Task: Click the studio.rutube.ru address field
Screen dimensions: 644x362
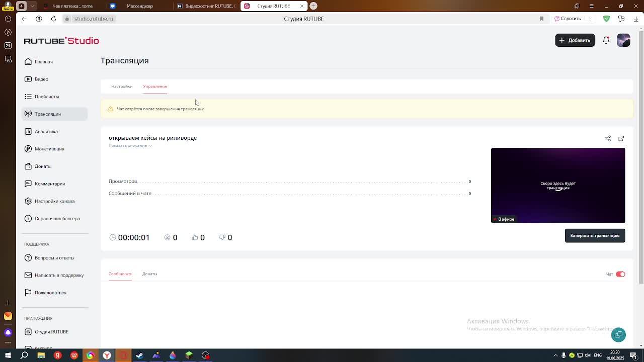Action: click(94, 19)
